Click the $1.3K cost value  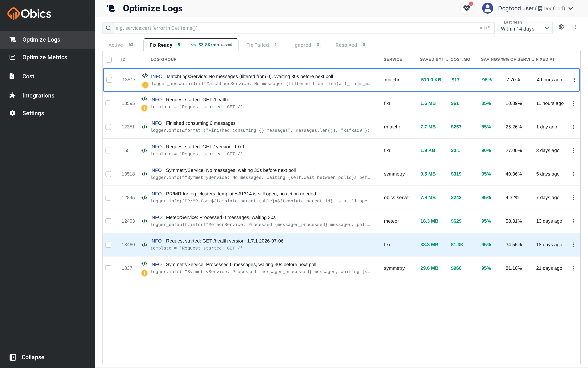coord(457,245)
